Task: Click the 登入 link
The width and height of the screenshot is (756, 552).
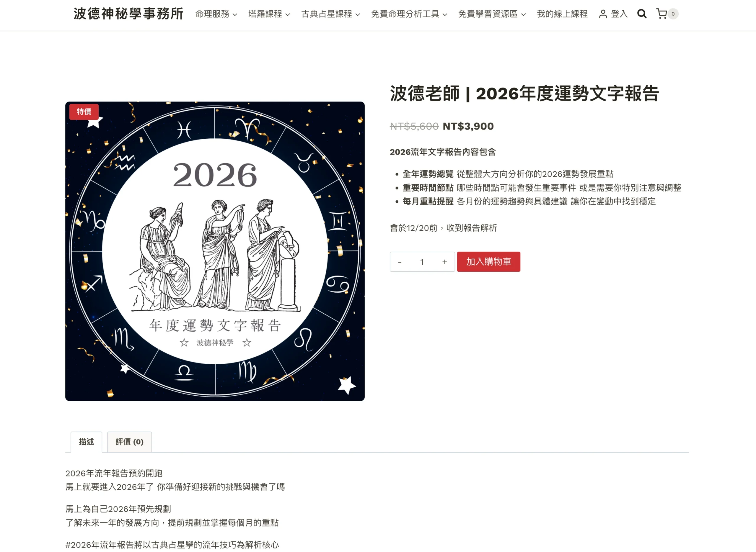Action: [619, 14]
